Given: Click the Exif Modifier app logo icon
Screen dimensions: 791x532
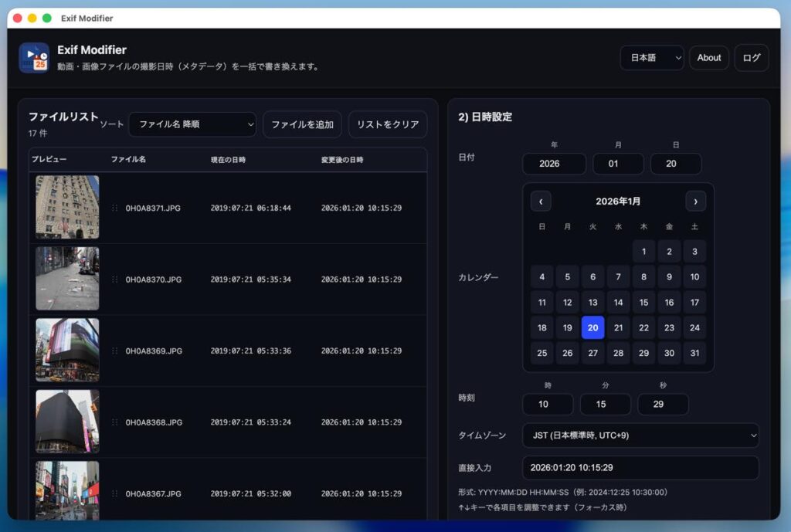Looking at the screenshot, I should tap(34, 58).
